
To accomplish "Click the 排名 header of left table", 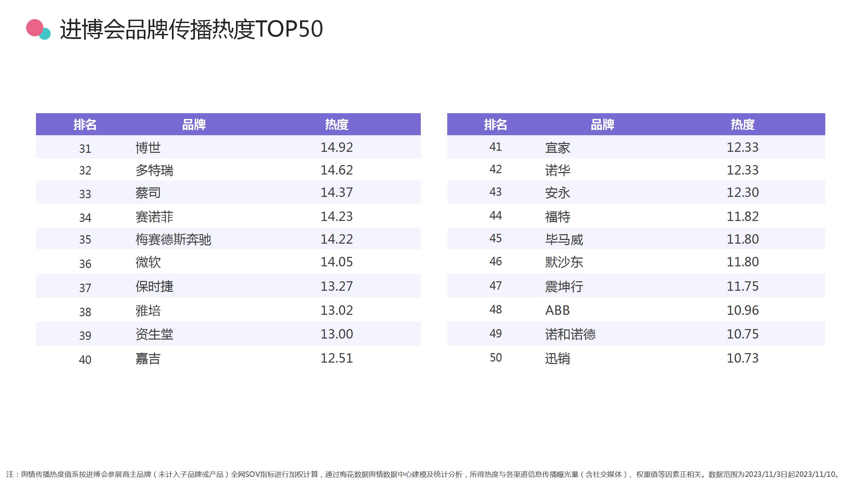I will point(85,125).
